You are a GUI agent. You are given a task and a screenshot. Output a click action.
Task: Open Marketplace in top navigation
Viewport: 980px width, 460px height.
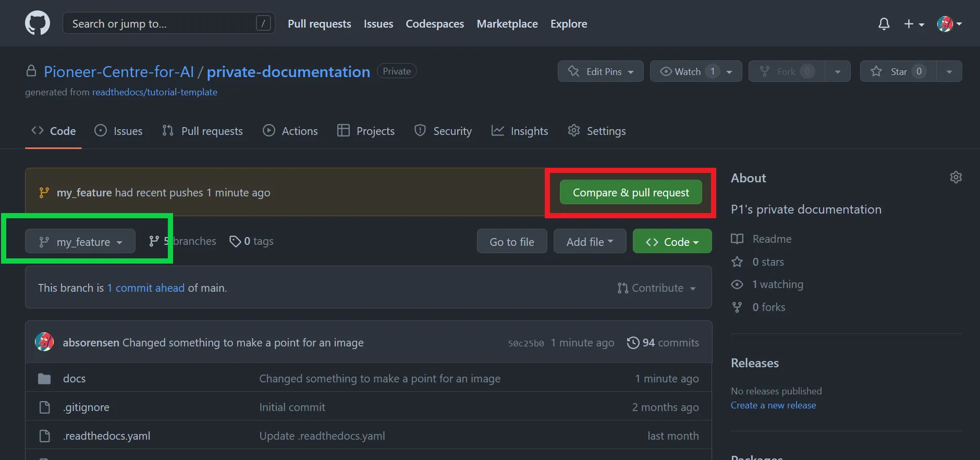507,24
